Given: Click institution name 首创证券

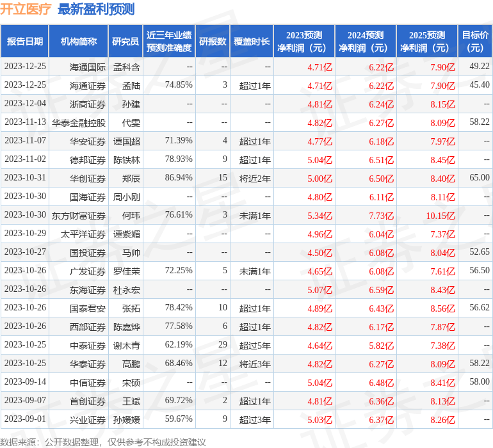Looking at the screenshot, I should 88,401.
